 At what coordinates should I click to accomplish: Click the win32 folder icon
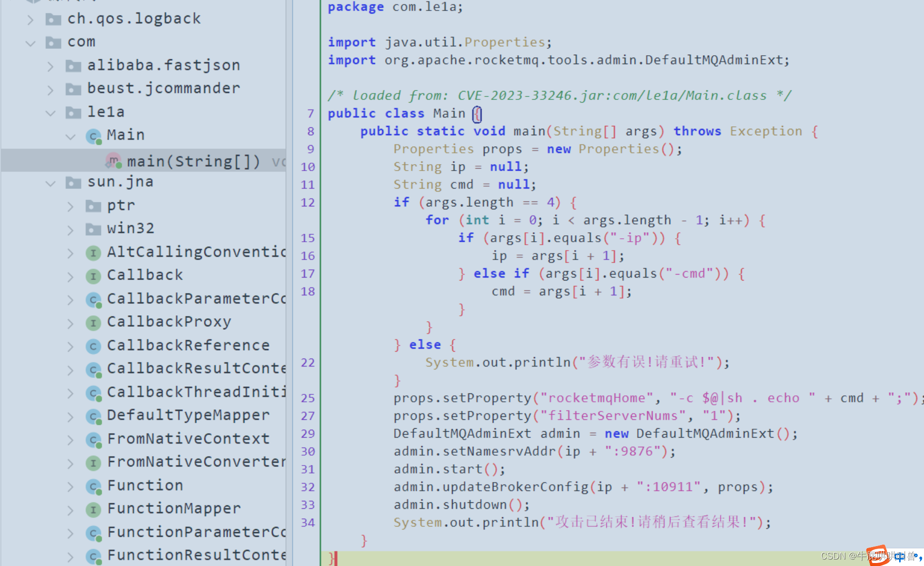click(93, 230)
